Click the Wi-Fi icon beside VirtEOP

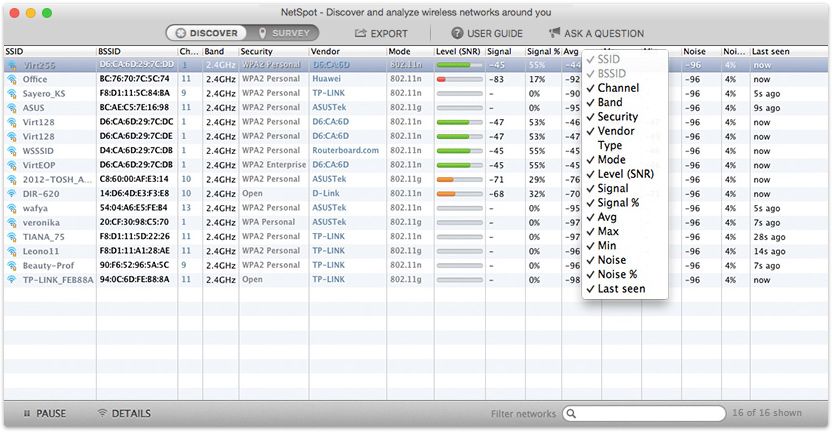12,165
